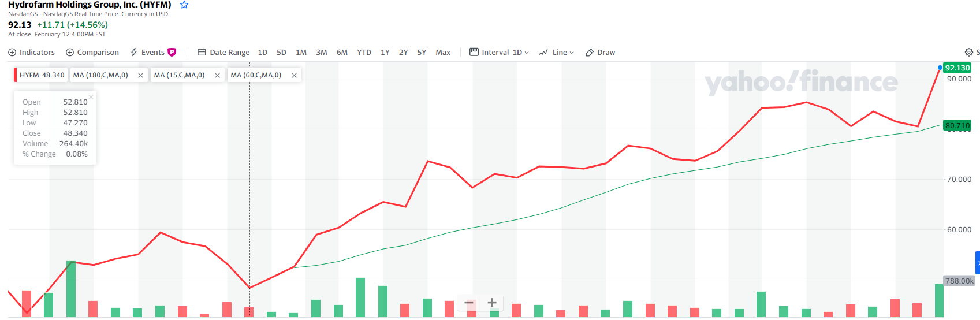Select the YTD date range
Viewport: 980px width, 320px height.
[364, 52]
